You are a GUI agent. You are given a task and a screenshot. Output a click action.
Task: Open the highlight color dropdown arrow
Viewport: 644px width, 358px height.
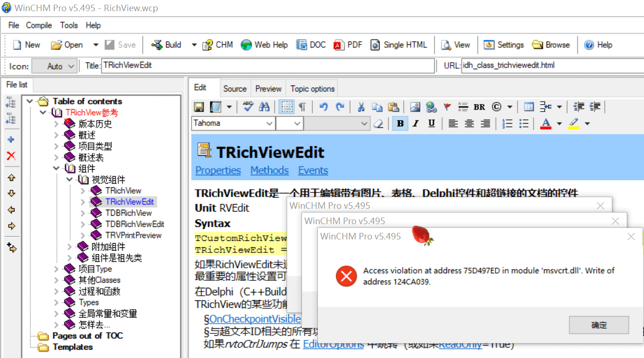[x=587, y=123]
